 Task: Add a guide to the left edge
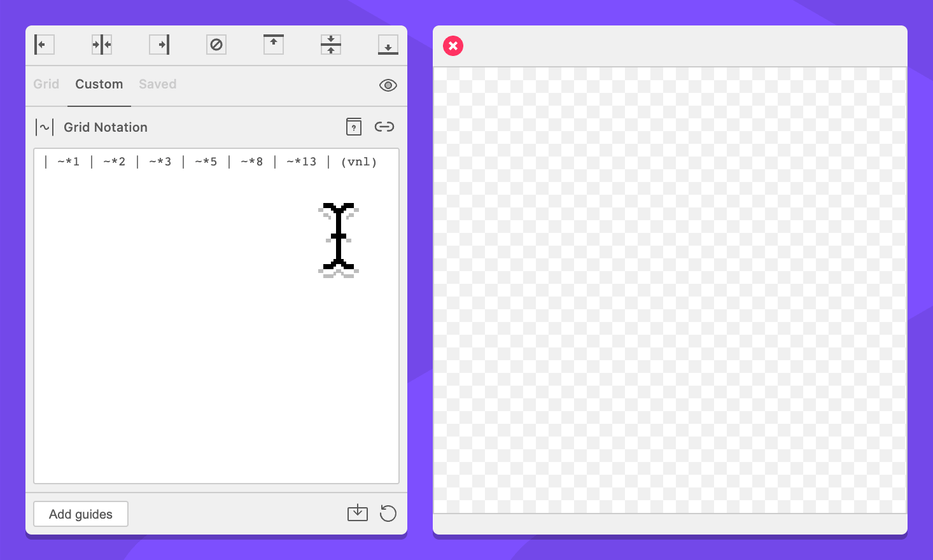point(44,45)
